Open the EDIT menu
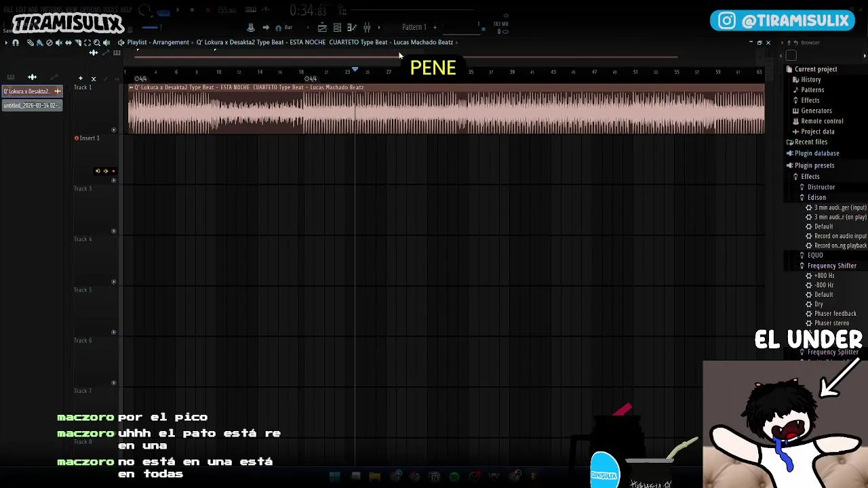The height and width of the screenshot is (488, 868). tap(21, 10)
